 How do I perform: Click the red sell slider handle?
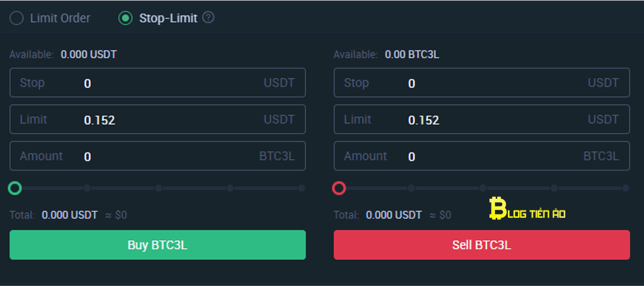(339, 188)
